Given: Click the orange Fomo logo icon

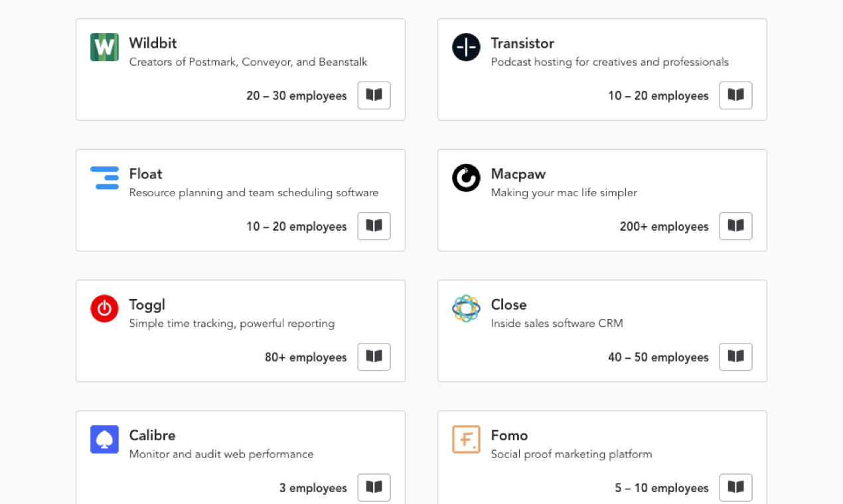Looking at the screenshot, I should point(466,439).
